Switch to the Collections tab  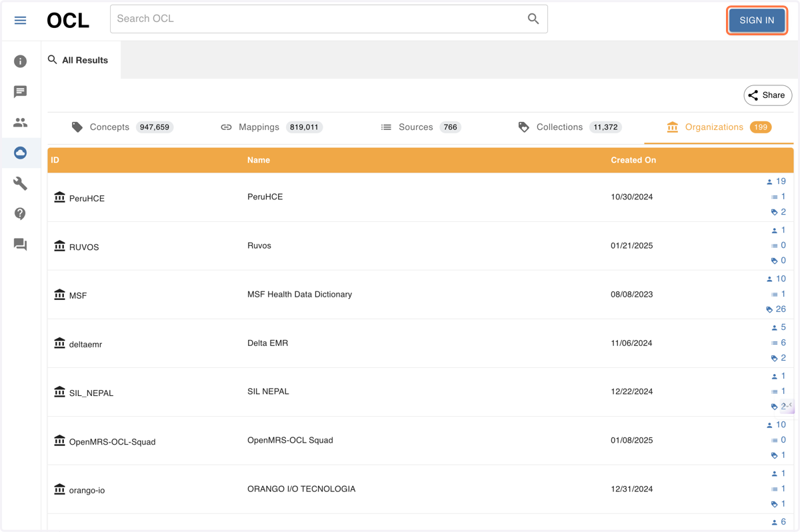(x=570, y=127)
